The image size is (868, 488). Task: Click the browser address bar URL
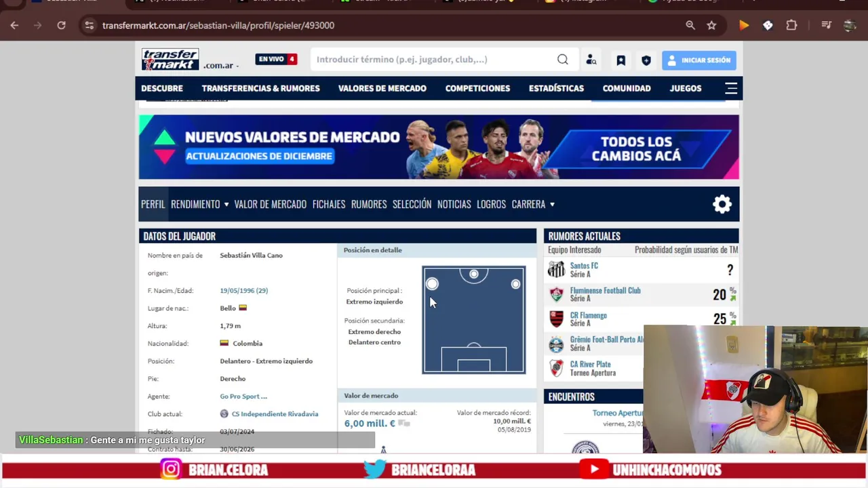218,25
